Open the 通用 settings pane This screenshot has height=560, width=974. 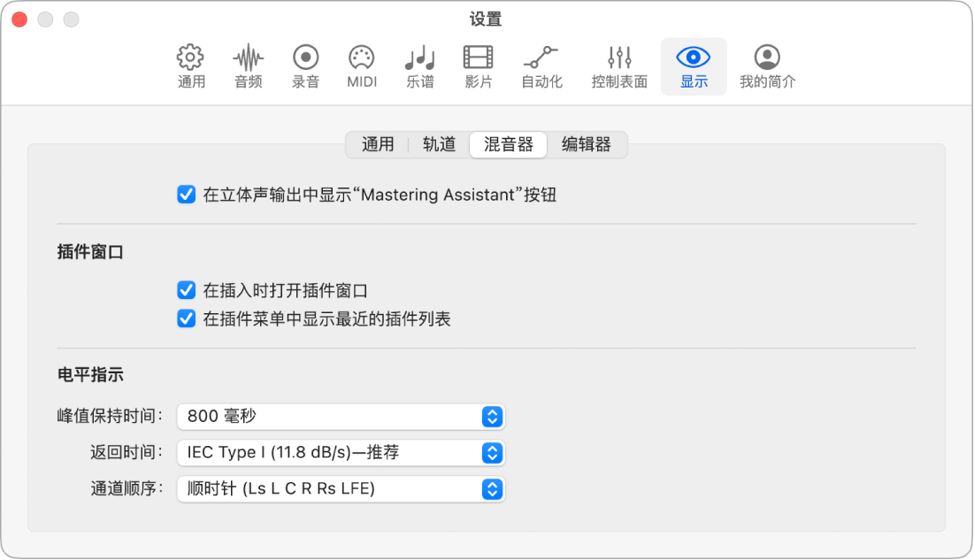190,66
